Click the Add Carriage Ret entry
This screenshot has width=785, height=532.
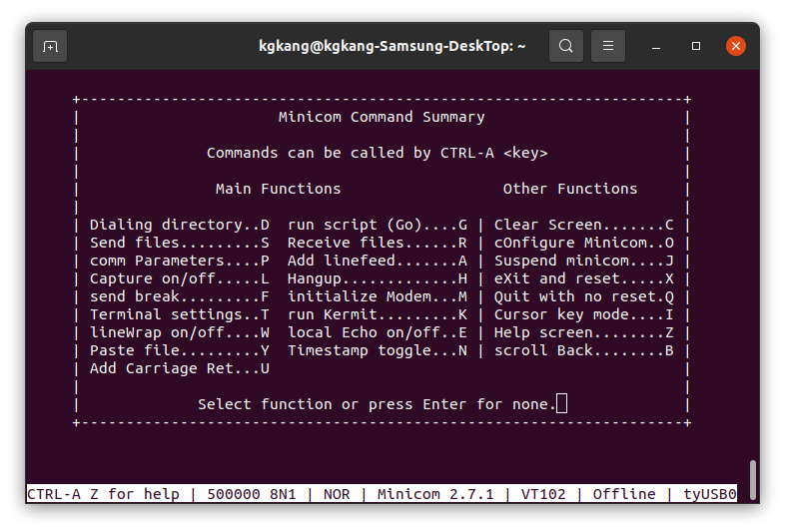(x=179, y=369)
